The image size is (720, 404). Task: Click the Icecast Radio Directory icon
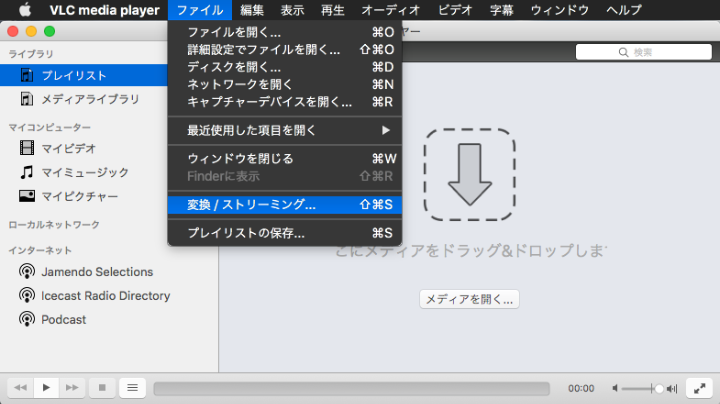[x=27, y=296]
